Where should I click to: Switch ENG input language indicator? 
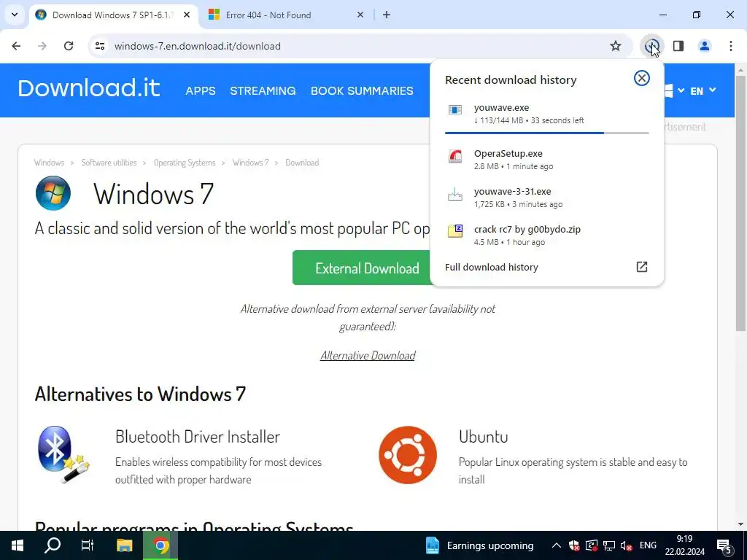648,545
